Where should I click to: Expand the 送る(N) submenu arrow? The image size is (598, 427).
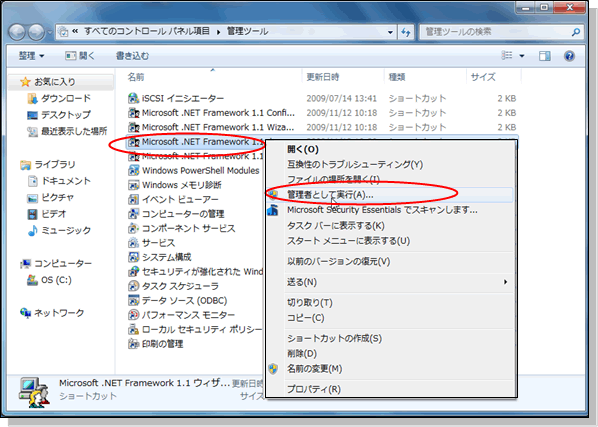(505, 282)
